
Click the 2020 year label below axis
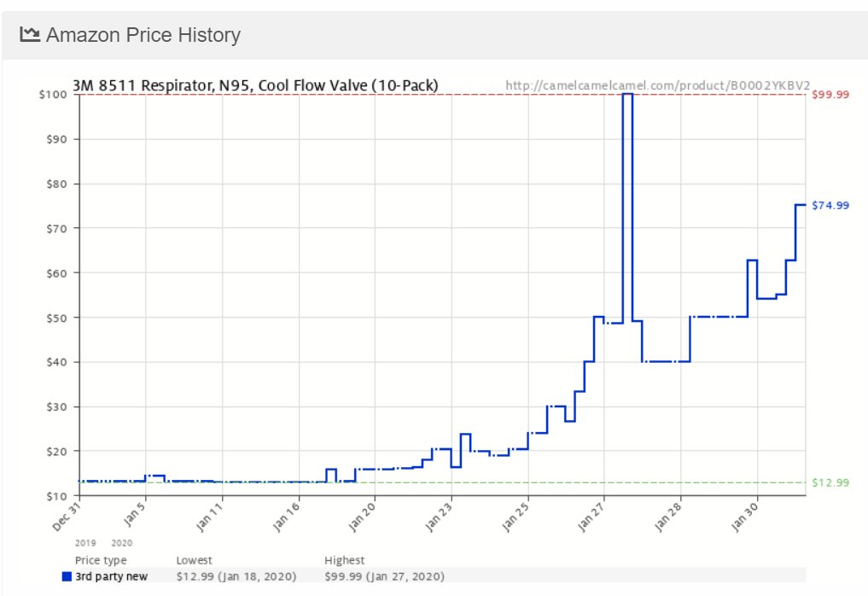pyautogui.click(x=122, y=543)
